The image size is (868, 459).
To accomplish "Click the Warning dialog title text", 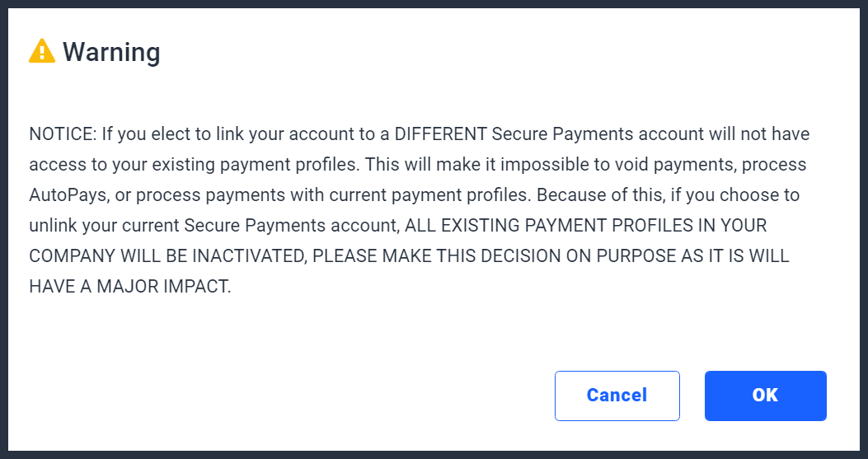I will (x=111, y=51).
